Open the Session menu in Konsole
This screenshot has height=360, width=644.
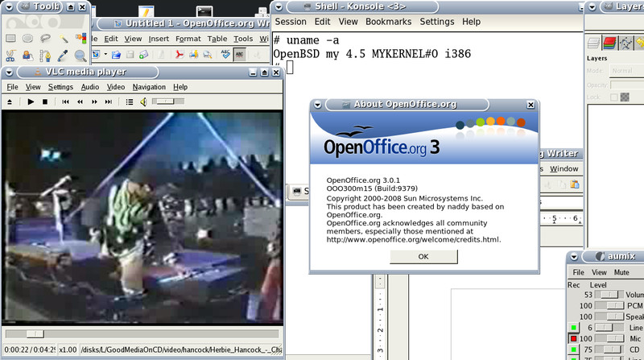click(291, 22)
